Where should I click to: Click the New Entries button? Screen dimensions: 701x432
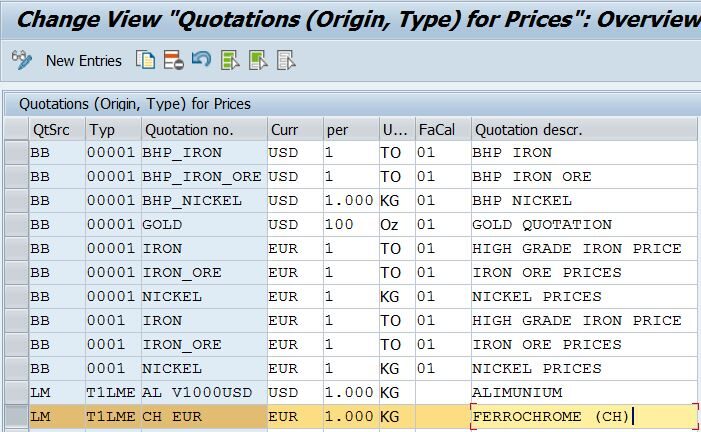(x=83, y=61)
